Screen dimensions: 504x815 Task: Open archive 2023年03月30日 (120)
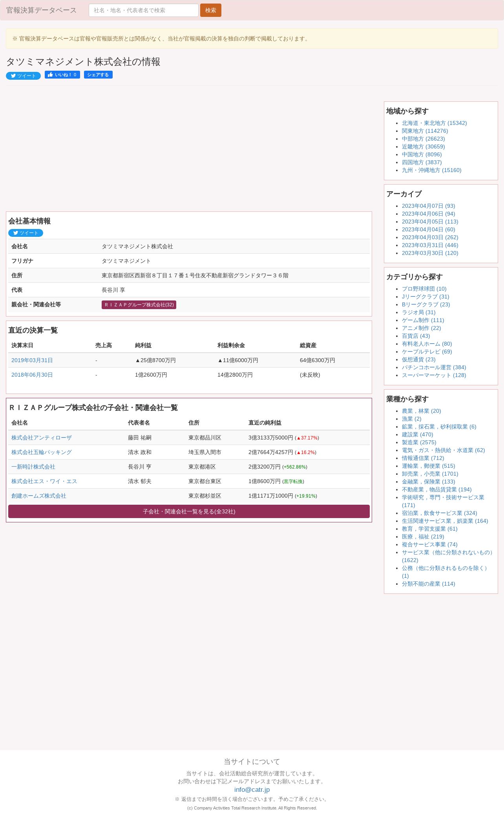(430, 253)
